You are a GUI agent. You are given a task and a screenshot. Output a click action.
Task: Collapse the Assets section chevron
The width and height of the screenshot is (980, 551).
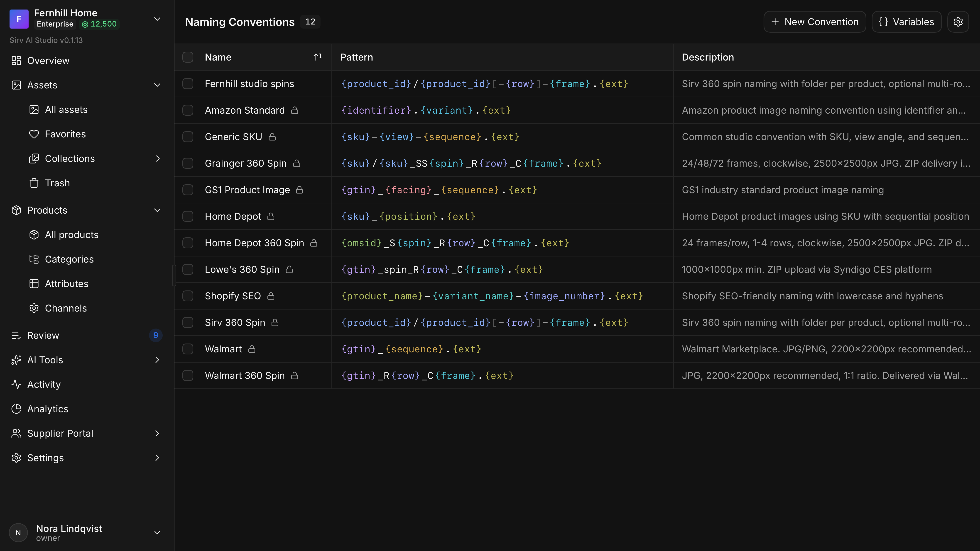157,85
